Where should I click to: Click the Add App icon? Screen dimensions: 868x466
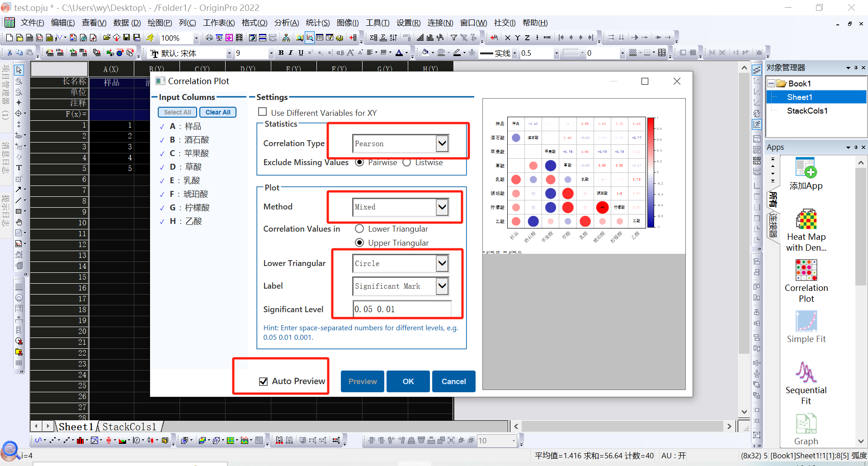[806, 169]
